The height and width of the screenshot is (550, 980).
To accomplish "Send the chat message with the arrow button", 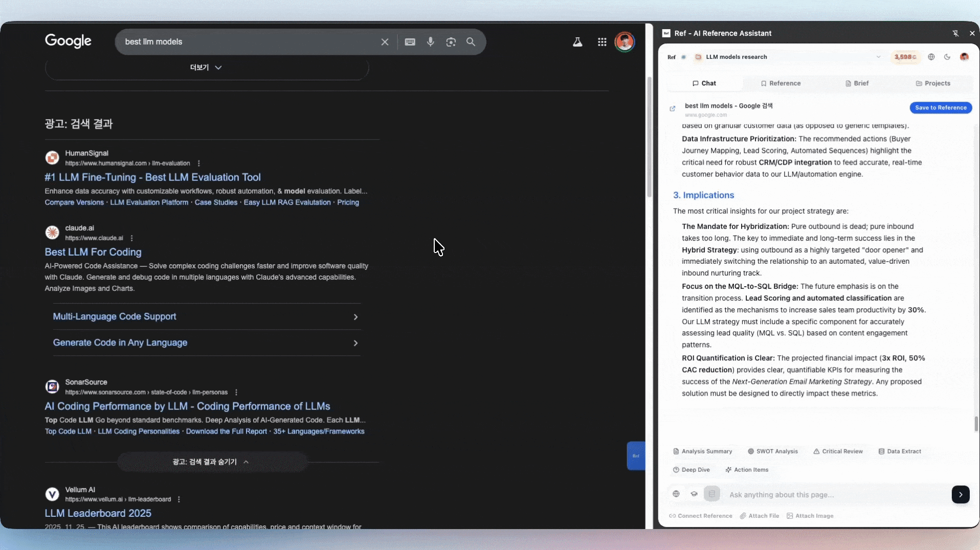I will point(960,494).
